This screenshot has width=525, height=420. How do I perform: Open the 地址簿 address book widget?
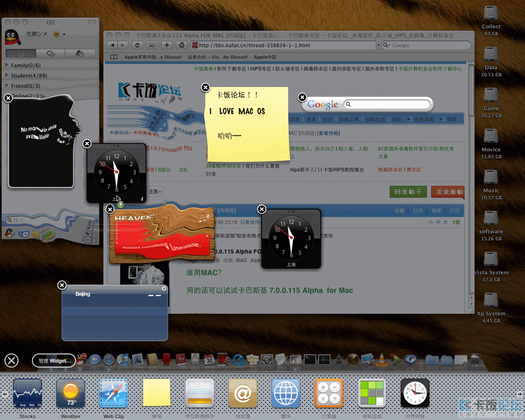point(243,393)
